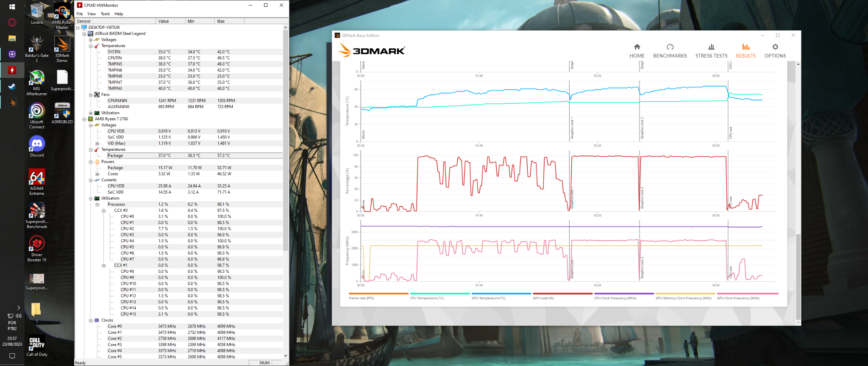Collapse the AMD Ryzen 7 2700 node

pos(84,119)
